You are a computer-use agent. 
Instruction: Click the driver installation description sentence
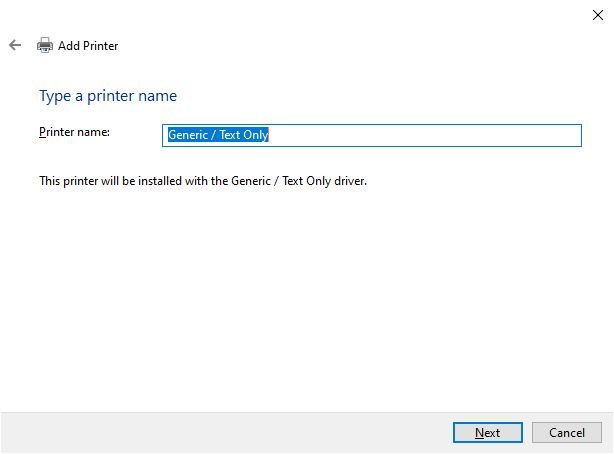tap(203, 181)
